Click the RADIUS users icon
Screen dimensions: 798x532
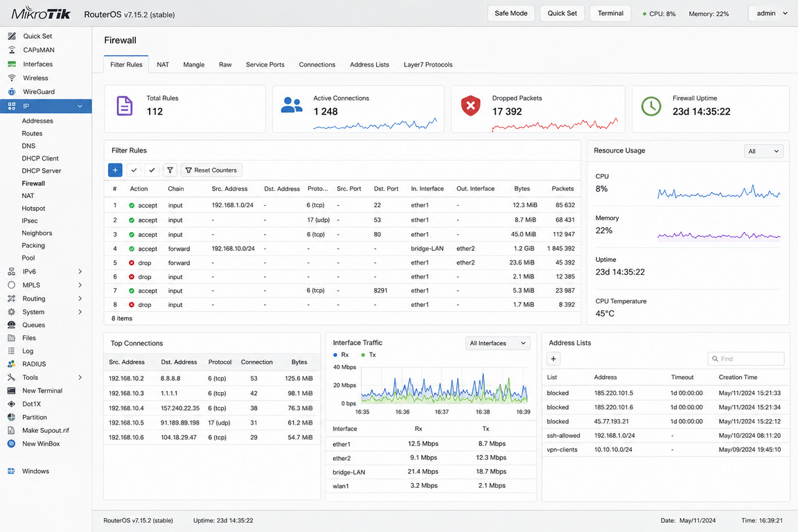(12, 364)
